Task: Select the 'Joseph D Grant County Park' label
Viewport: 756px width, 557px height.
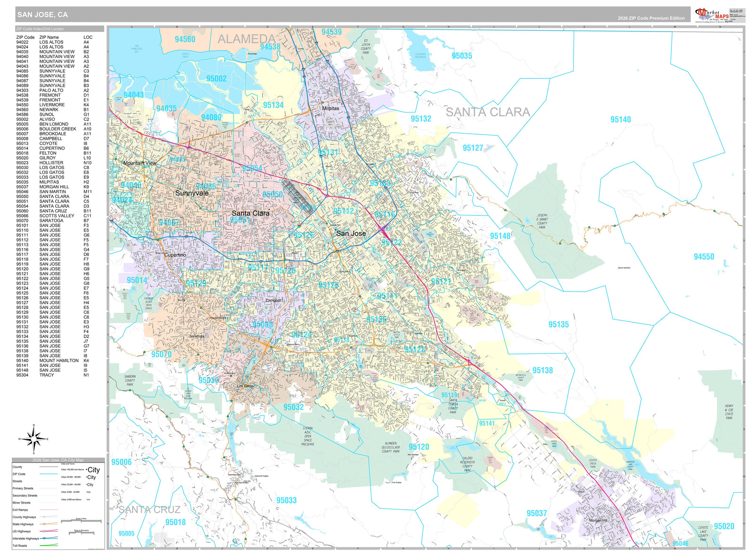Action: pos(542,222)
